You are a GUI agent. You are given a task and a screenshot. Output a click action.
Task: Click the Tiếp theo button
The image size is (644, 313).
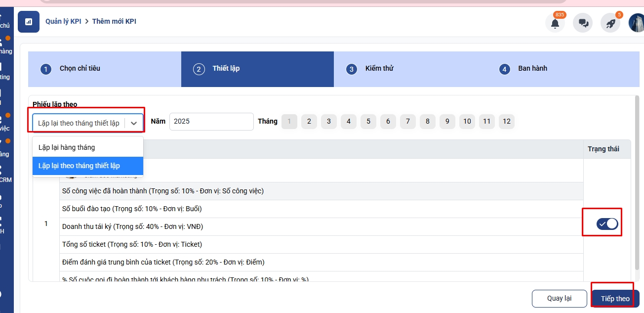pyautogui.click(x=615, y=299)
